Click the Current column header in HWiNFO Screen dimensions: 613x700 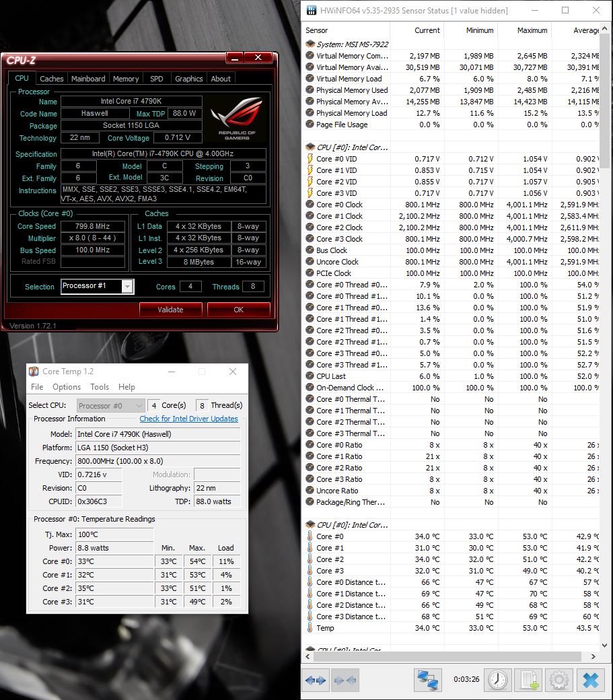417,30
